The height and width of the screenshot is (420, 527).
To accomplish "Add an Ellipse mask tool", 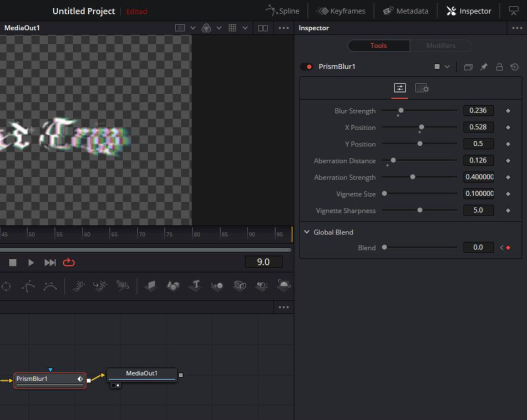I will click(x=7, y=286).
